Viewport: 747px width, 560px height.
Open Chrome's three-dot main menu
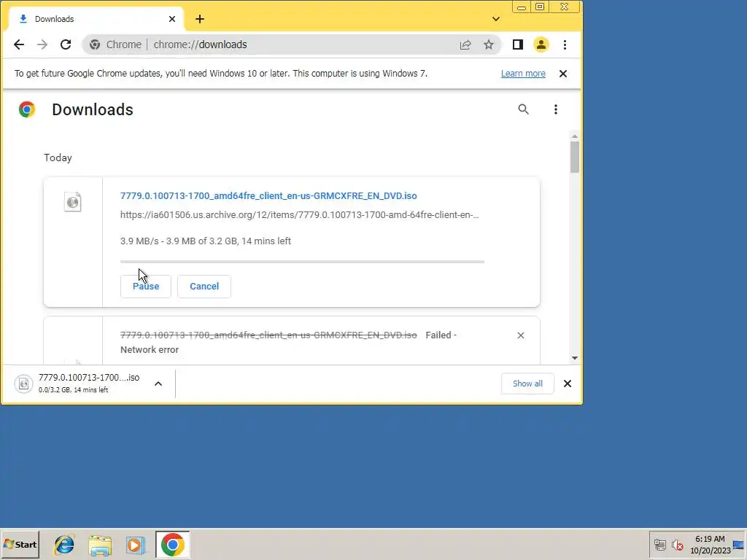pyautogui.click(x=565, y=44)
